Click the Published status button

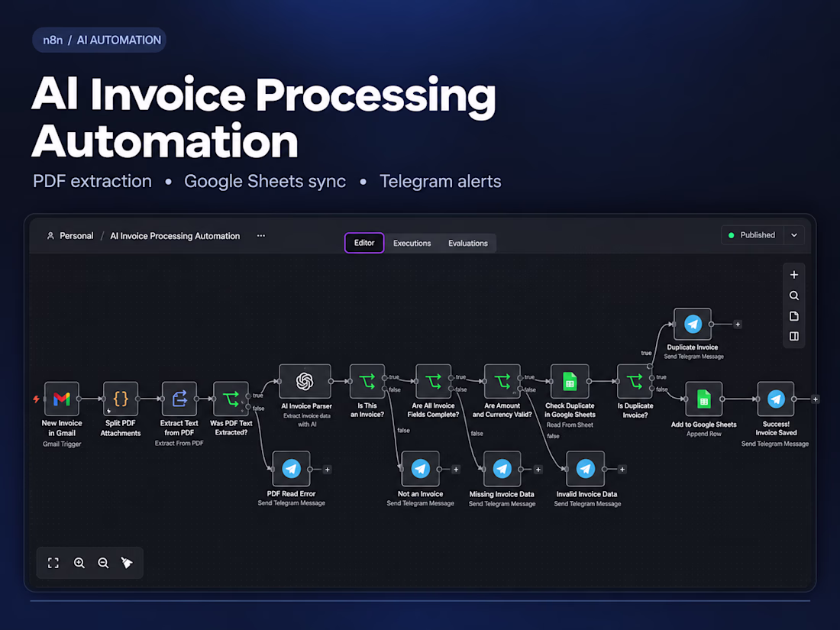pos(752,235)
